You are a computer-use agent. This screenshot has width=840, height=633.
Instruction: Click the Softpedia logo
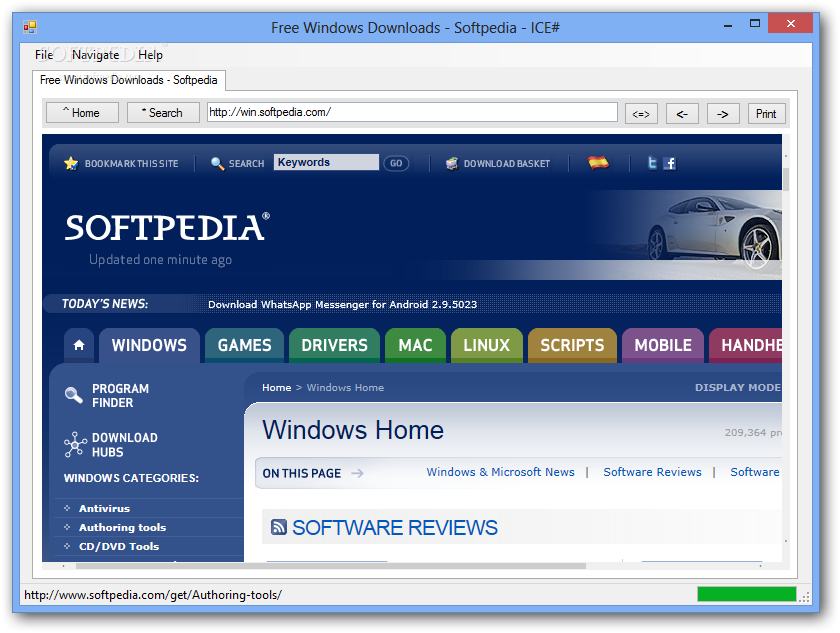coord(167,227)
